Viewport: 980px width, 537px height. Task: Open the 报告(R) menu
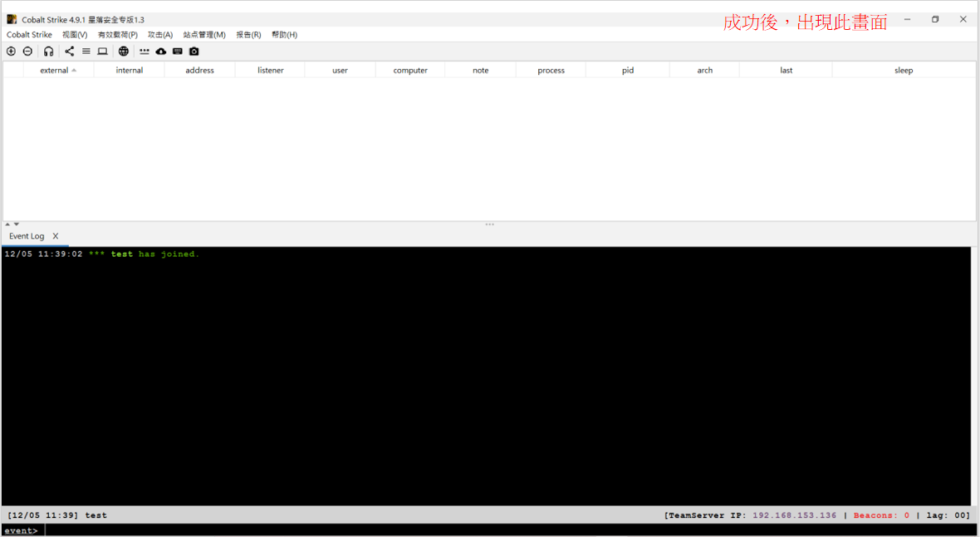click(249, 34)
